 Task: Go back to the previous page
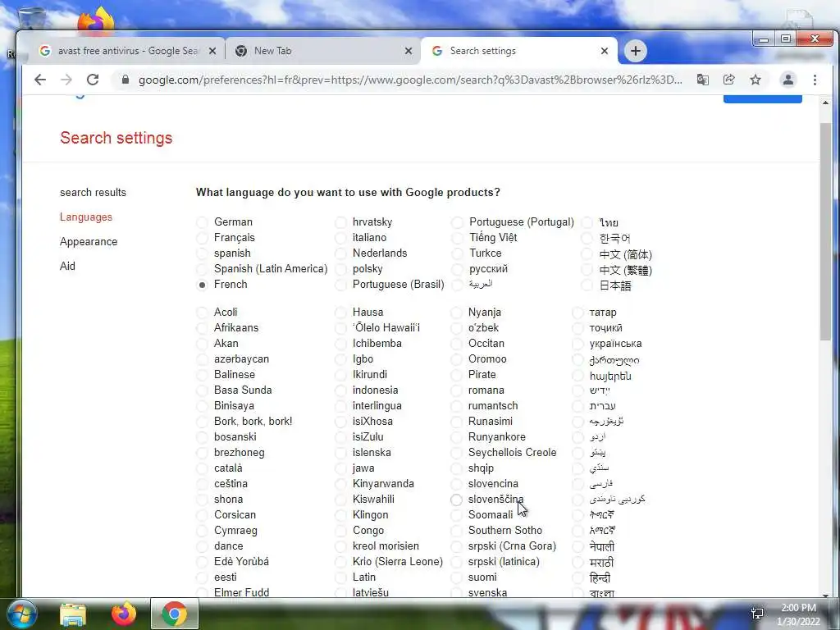coord(40,80)
